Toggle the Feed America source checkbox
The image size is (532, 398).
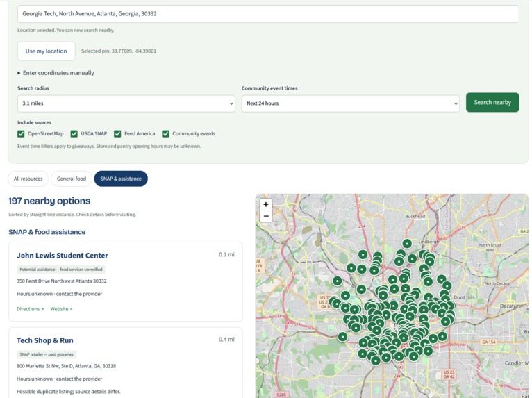(117, 133)
